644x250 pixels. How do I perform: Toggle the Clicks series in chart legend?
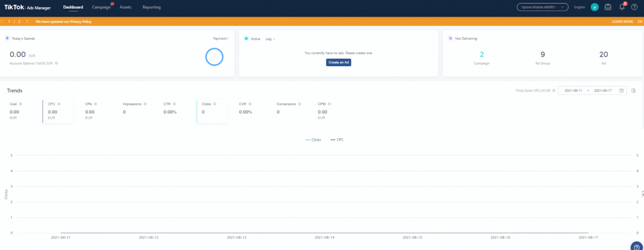click(313, 140)
